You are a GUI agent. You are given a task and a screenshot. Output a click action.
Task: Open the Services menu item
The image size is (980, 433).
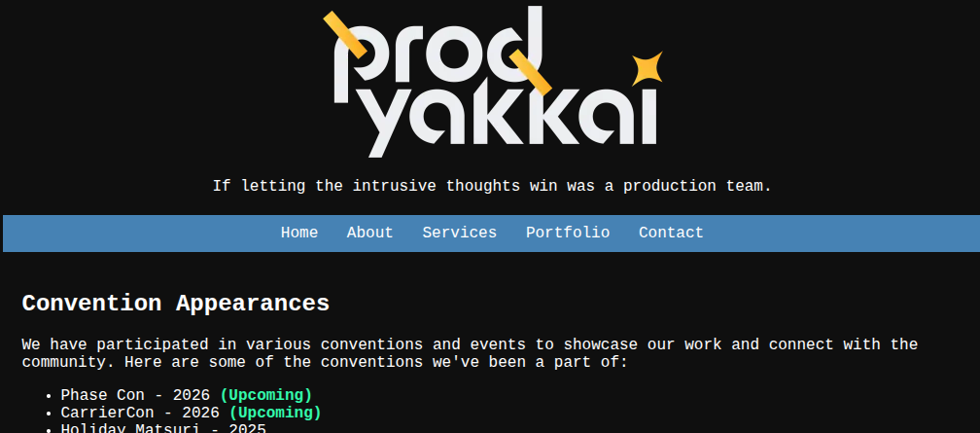click(x=459, y=233)
